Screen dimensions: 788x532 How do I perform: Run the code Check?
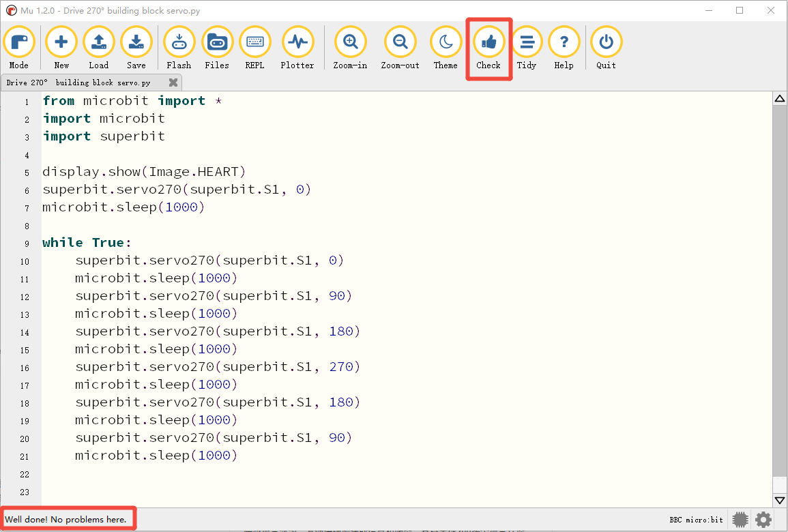tap(488, 48)
